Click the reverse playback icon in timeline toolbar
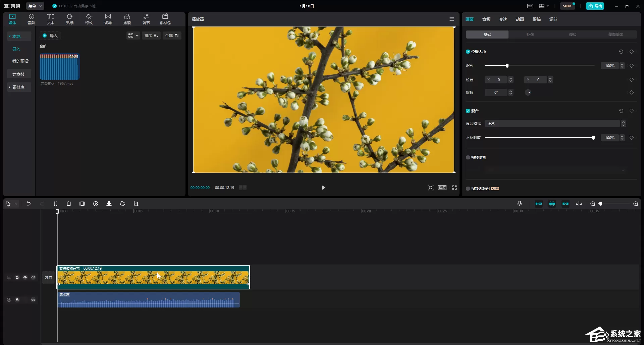 (x=96, y=204)
